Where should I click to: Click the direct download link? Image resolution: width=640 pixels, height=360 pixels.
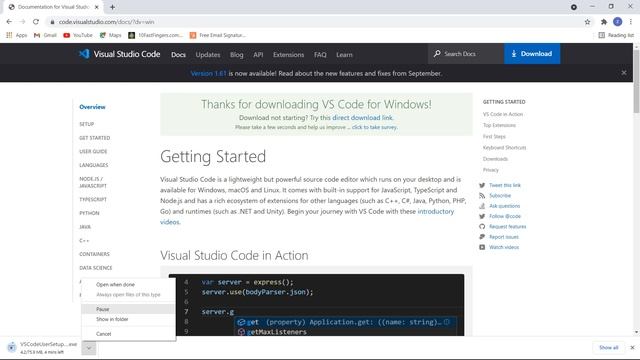[362, 118]
